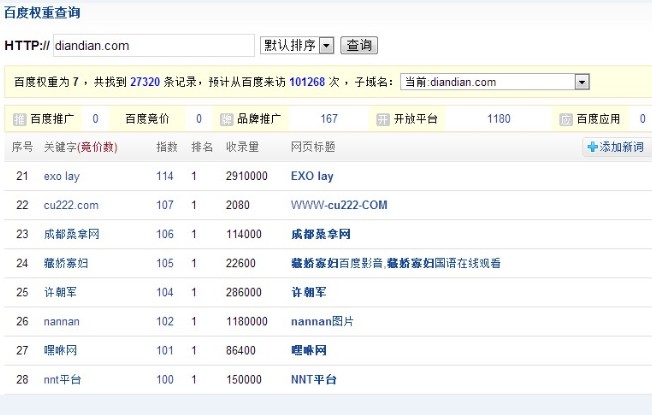Open the page title WWW-cu222-COM
Screen dimensions: 652x415
click(x=339, y=205)
